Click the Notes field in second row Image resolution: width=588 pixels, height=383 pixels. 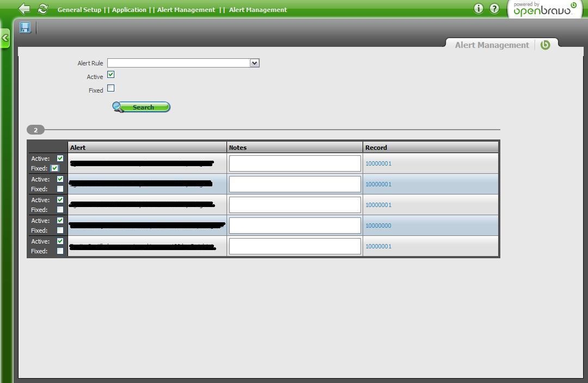(x=295, y=184)
